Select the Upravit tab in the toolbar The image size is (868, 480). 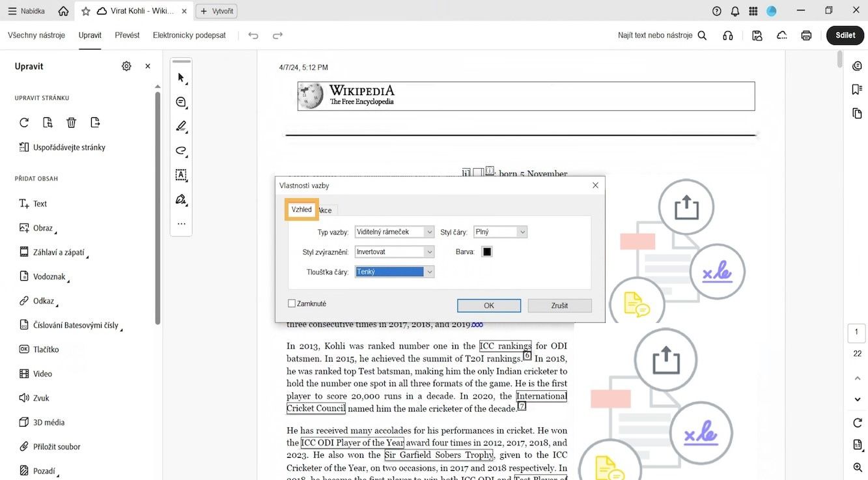(x=90, y=35)
